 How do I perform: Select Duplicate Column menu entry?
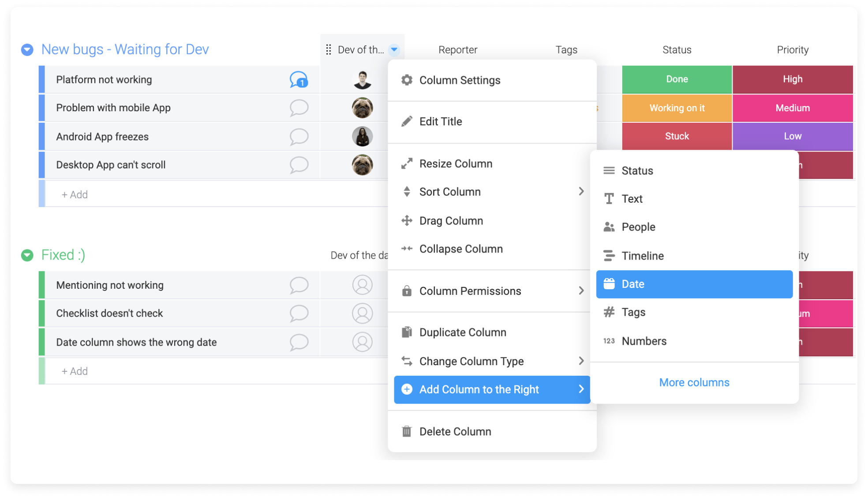point(462,332)
